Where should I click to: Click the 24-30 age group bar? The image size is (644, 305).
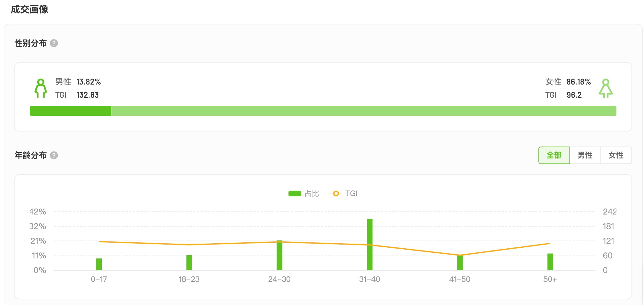point(279,255)
